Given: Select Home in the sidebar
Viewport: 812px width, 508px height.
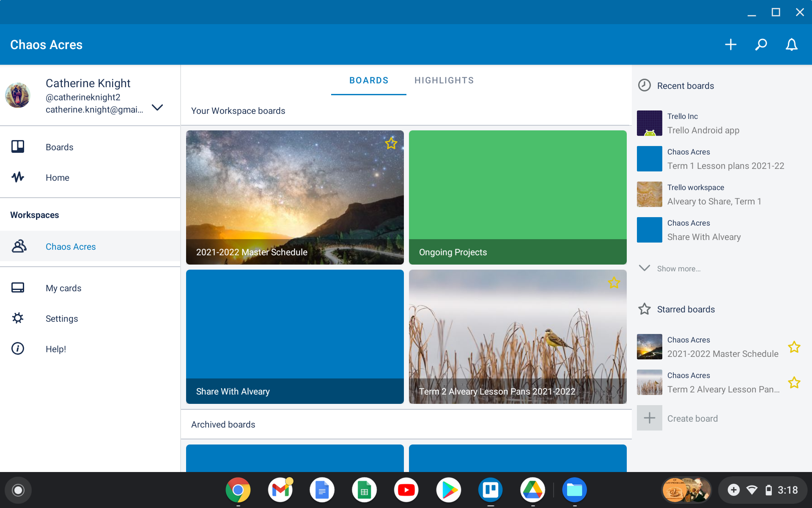Looking at the screenshot, I should click(90, 177).
